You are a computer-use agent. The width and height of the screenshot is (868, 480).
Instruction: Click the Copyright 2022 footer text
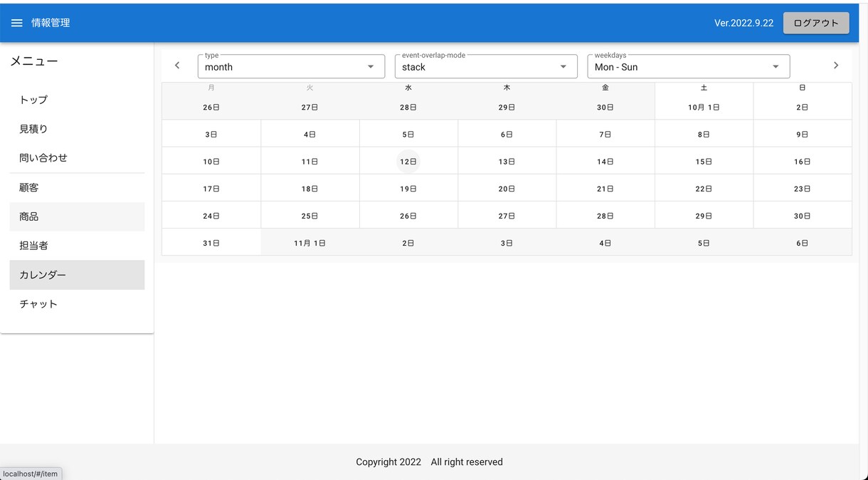tap(388, 462)
